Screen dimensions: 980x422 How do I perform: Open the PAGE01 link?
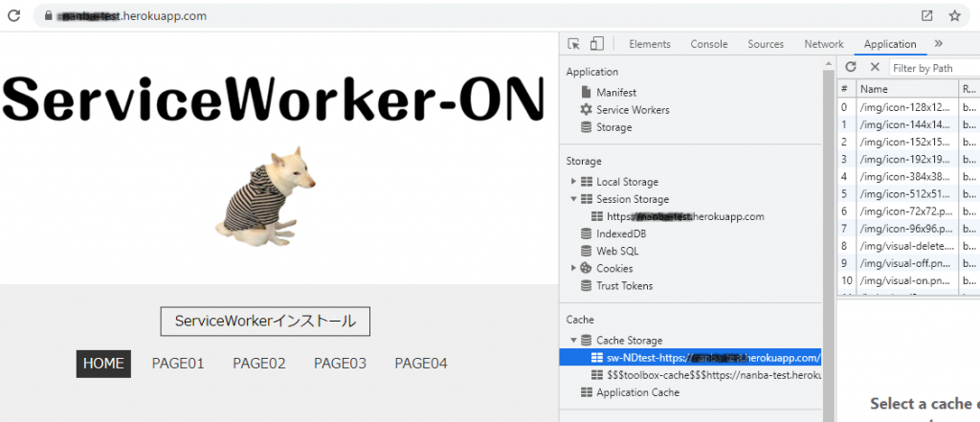178,364
